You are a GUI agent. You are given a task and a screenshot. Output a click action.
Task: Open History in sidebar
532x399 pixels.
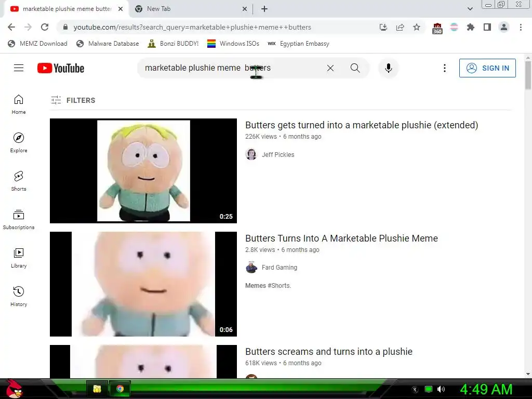(x=19, y=297)
